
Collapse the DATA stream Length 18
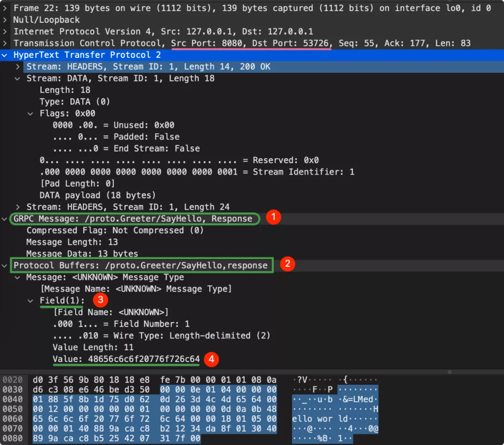(x=18, y=78)
